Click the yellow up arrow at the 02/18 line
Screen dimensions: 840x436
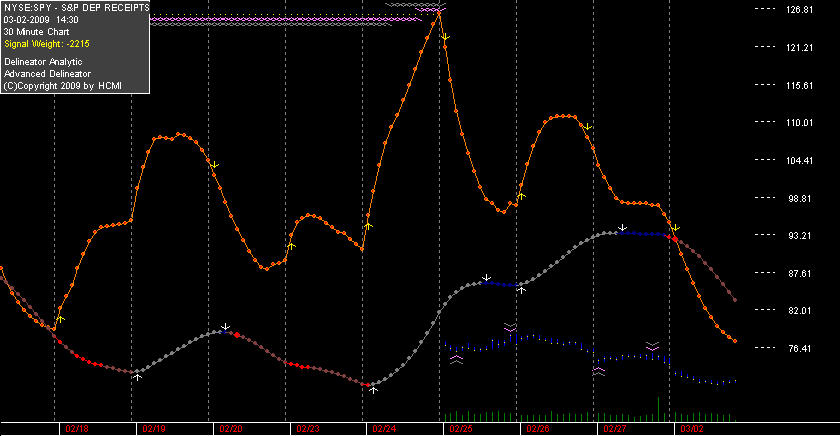[x=61, y=319]
